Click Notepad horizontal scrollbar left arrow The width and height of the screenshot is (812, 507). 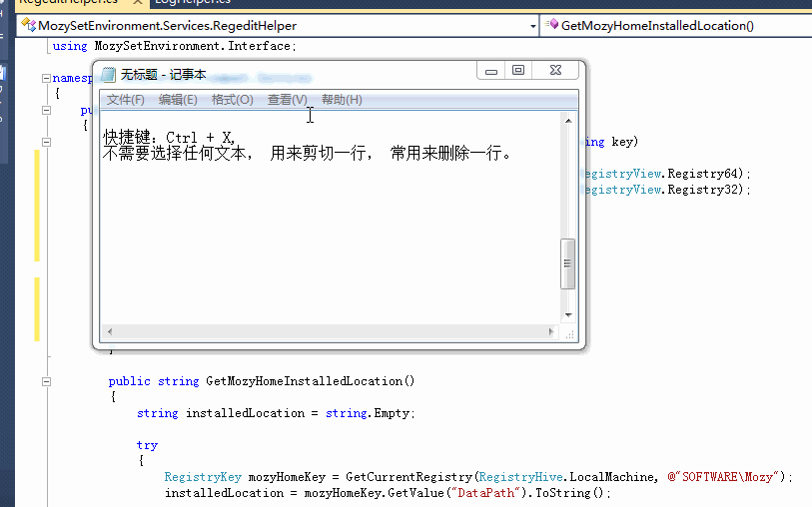[109, 331]
